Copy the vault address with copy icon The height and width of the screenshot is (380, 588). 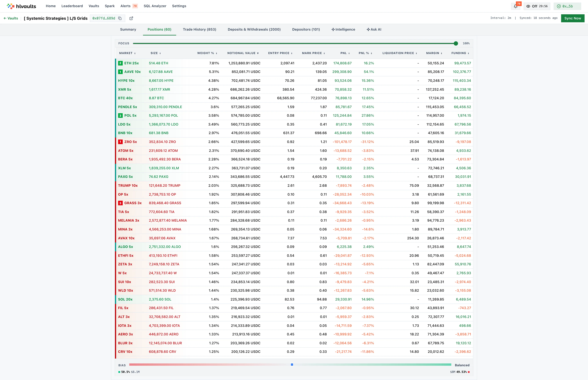[120, 18]
